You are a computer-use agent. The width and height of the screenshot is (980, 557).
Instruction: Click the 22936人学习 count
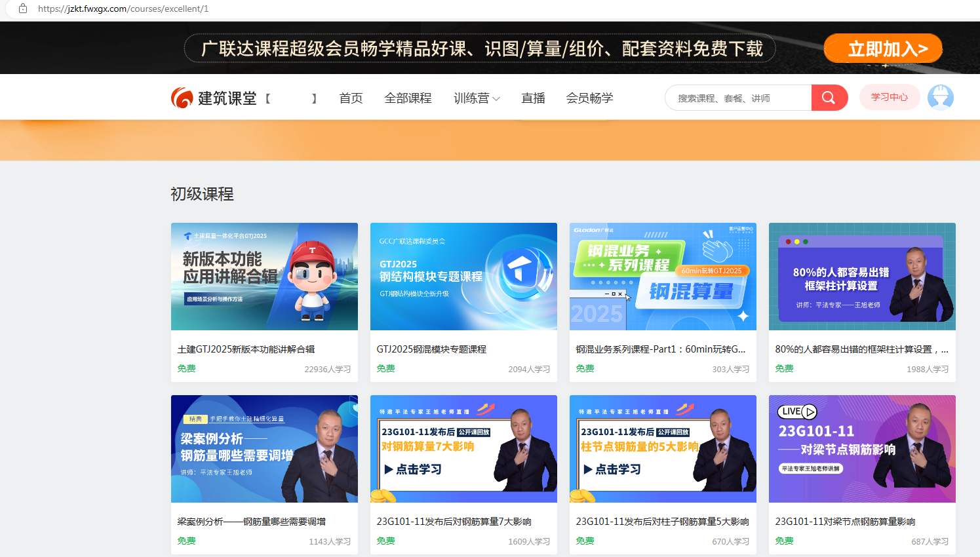point(328,369)
